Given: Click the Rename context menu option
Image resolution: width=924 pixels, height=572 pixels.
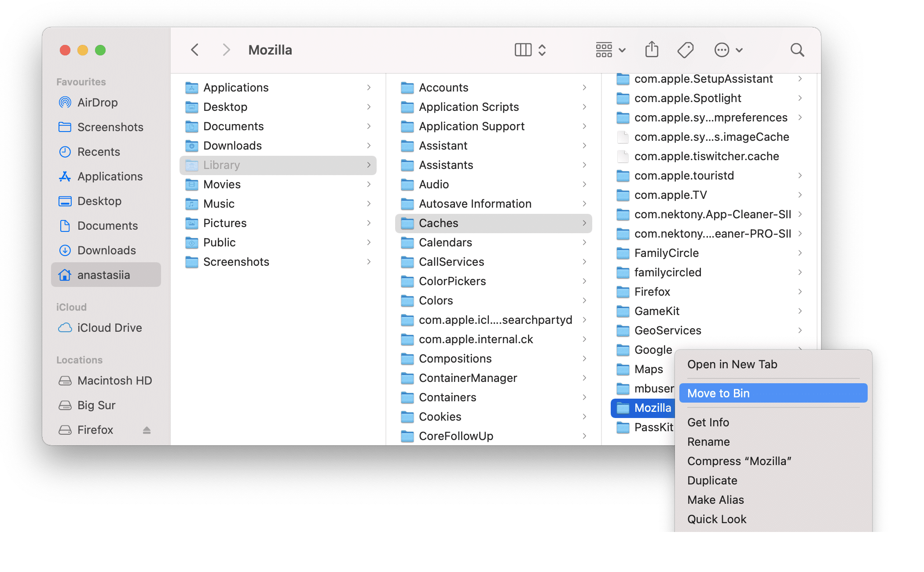Looking at the screenshot, I should (708, 442).
